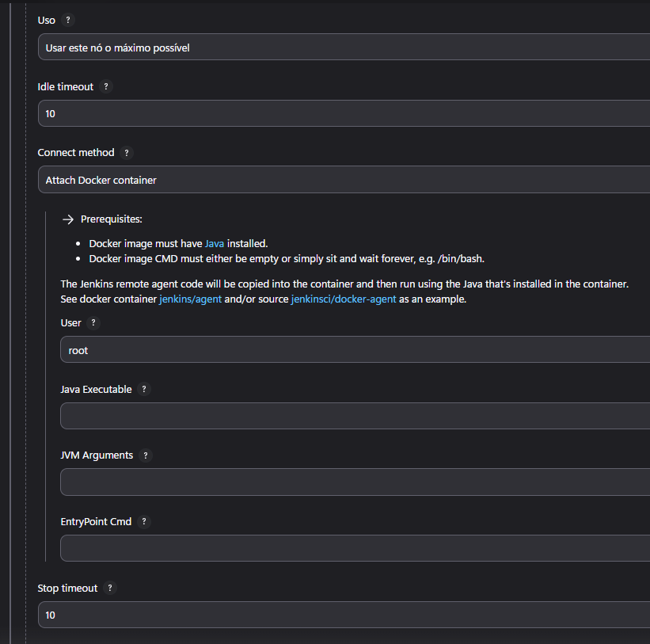Open the EntryPoint Cmd help icon
The width and height of the screenshot is (650, 644).
pyautogui.click(x=143, y=521)
